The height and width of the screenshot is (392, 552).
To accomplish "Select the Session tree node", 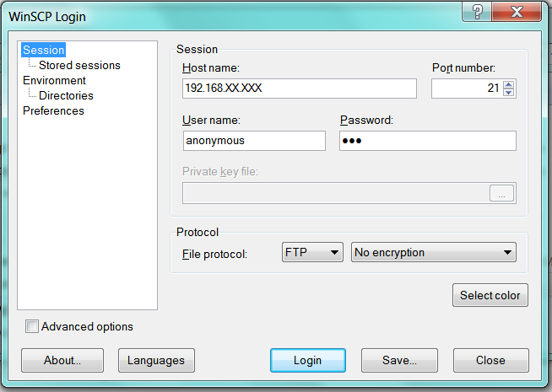I will (43, 50).
